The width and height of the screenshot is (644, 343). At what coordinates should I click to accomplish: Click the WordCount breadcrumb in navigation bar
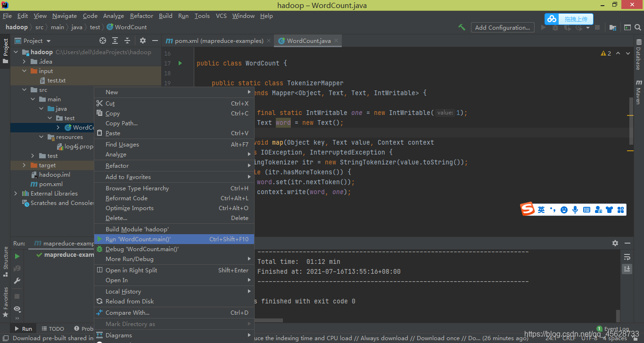click(127, 27)
